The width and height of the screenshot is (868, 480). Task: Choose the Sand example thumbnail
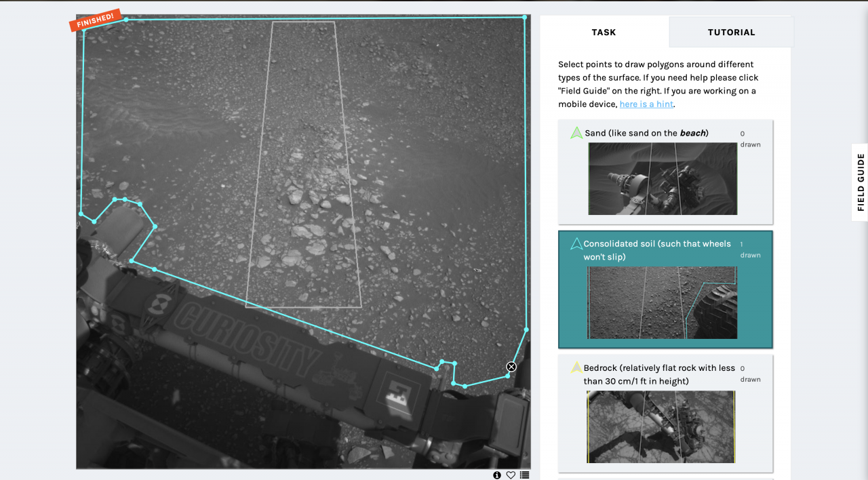click(x=663, y=178)
